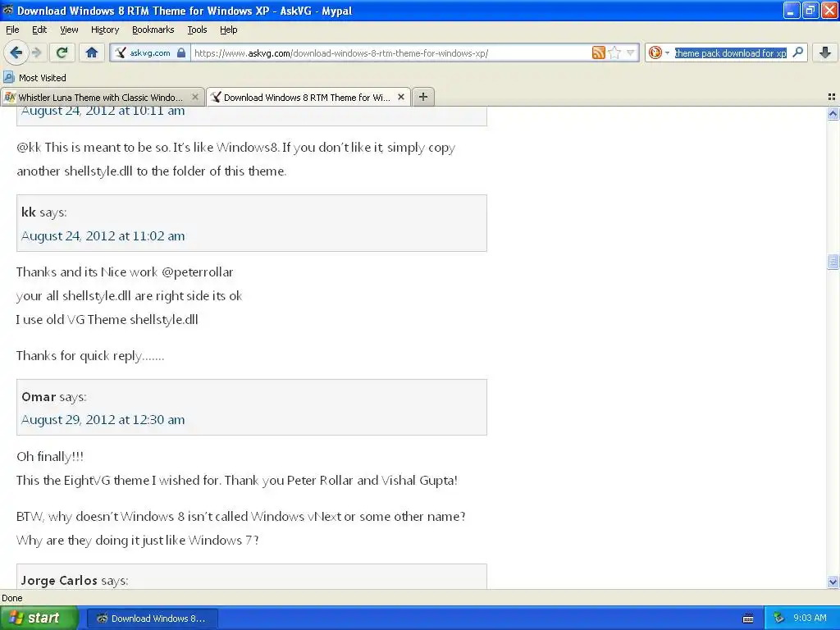
Task: Click the network tray icon
Action: [779, 618]
